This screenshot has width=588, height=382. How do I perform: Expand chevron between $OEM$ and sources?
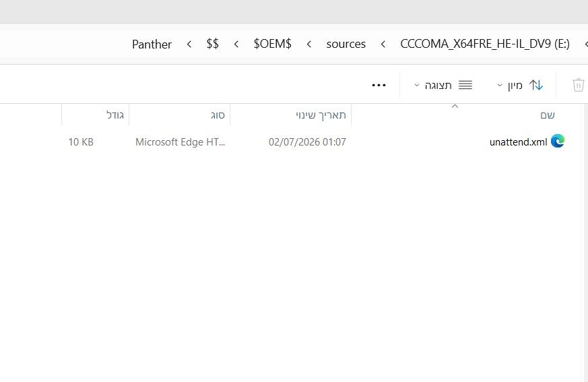[309, 44]
